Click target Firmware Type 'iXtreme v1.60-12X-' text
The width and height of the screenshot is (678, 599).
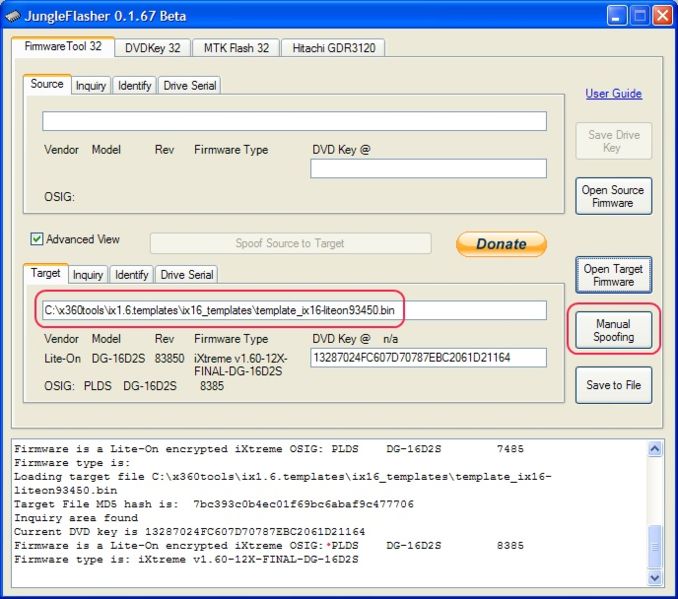(240, 359)
